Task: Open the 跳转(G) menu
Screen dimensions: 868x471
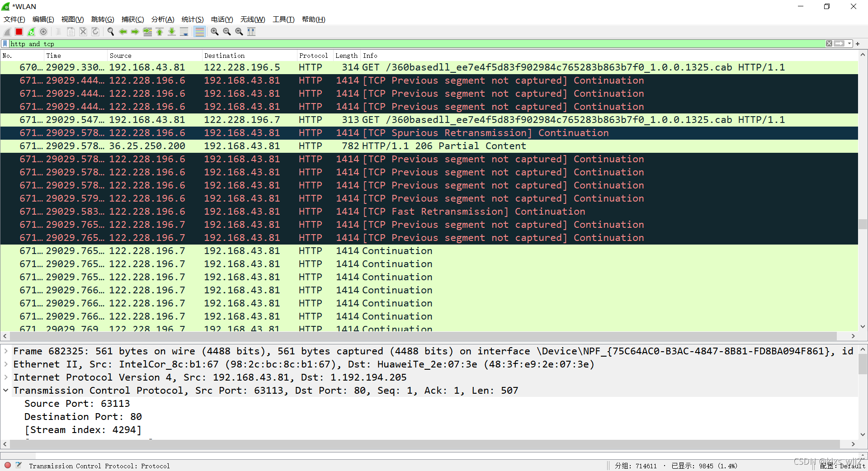Action: tap(103, 19)
